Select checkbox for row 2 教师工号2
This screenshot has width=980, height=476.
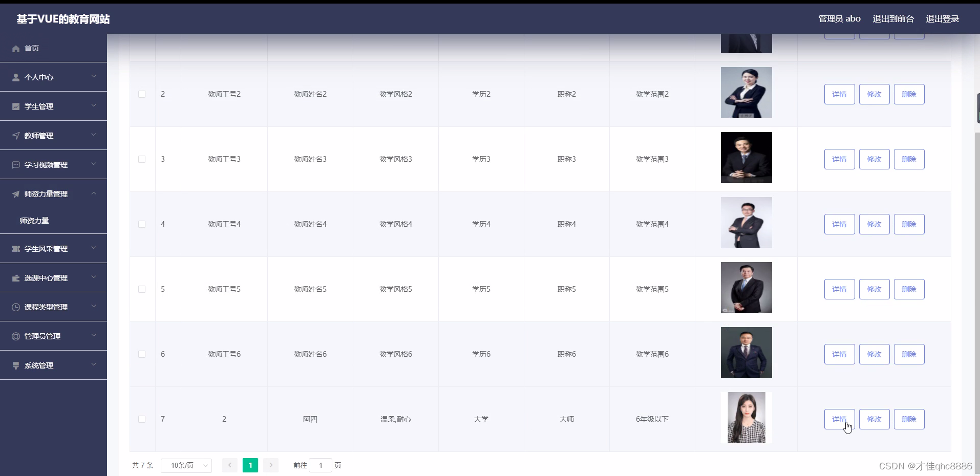pyautogui.click(x=142, y=94)
